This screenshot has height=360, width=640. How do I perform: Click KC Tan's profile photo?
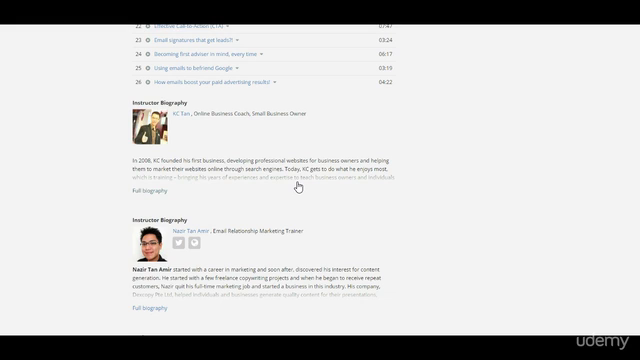[150, 127]
